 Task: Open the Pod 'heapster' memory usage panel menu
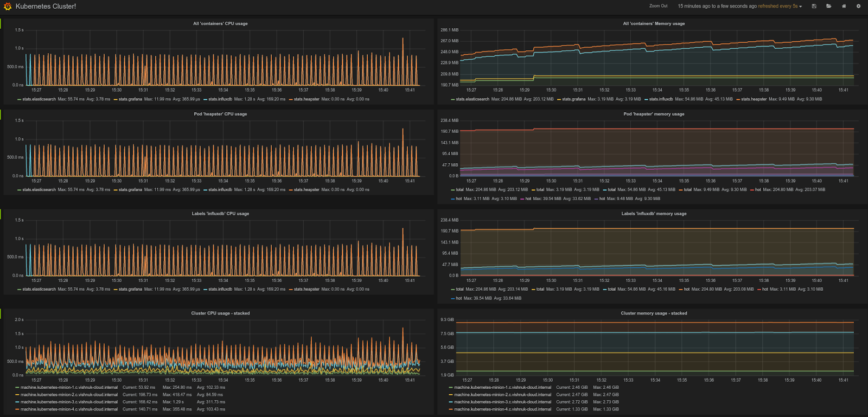[653, 114]
